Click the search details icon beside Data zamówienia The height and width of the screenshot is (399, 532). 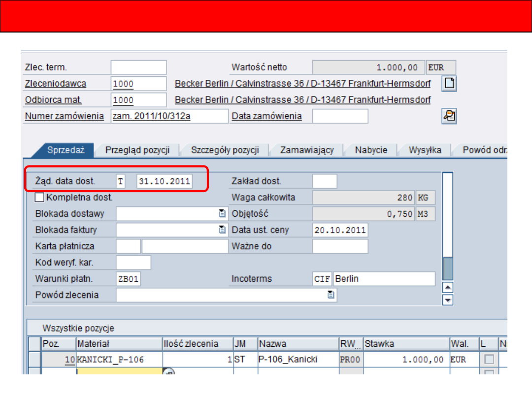[449, 116]
